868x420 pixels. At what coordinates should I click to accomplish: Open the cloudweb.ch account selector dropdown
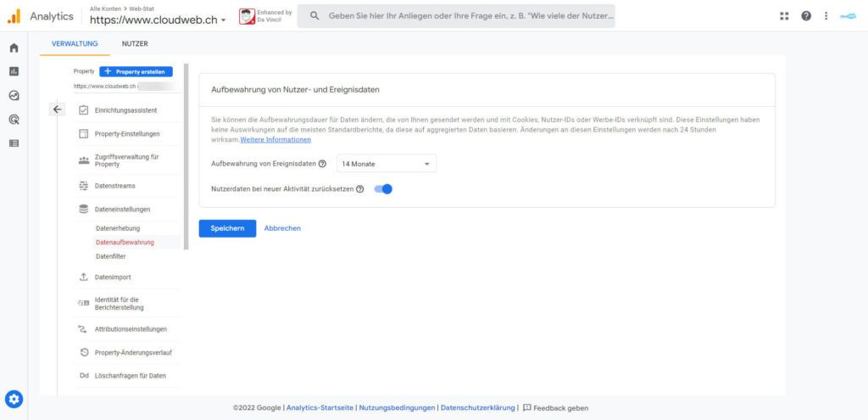tap(158, 20)
